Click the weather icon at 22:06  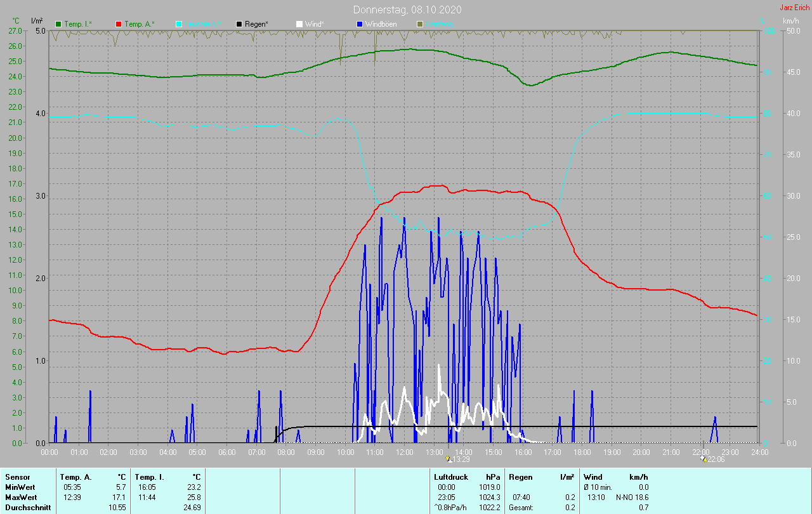coord(703,459)
